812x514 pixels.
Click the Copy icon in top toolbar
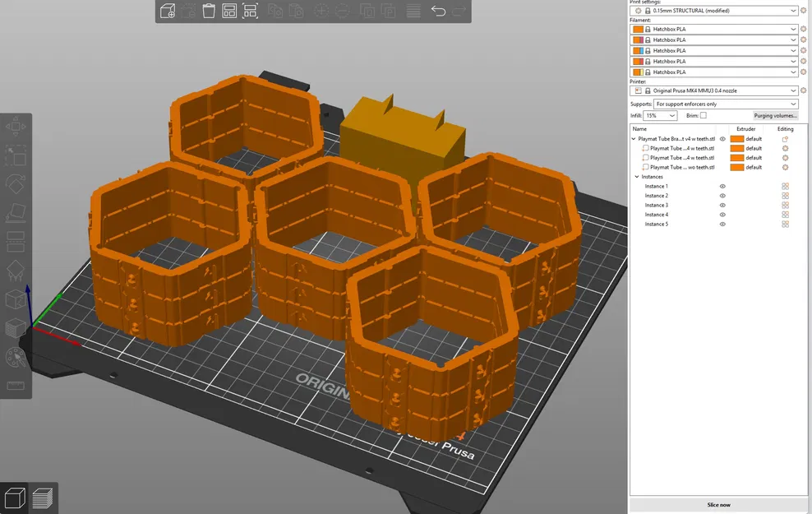point(275,11)
